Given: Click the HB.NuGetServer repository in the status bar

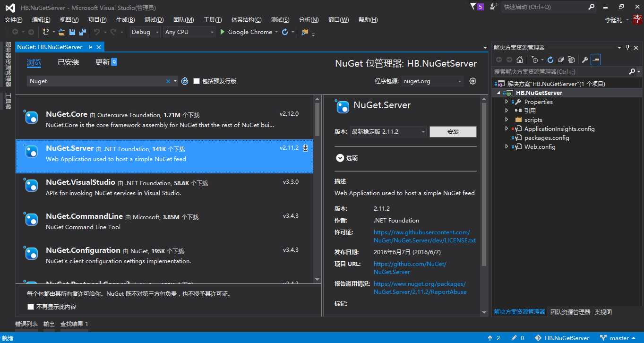Looking at the screenshot, I should coord(562,338).
